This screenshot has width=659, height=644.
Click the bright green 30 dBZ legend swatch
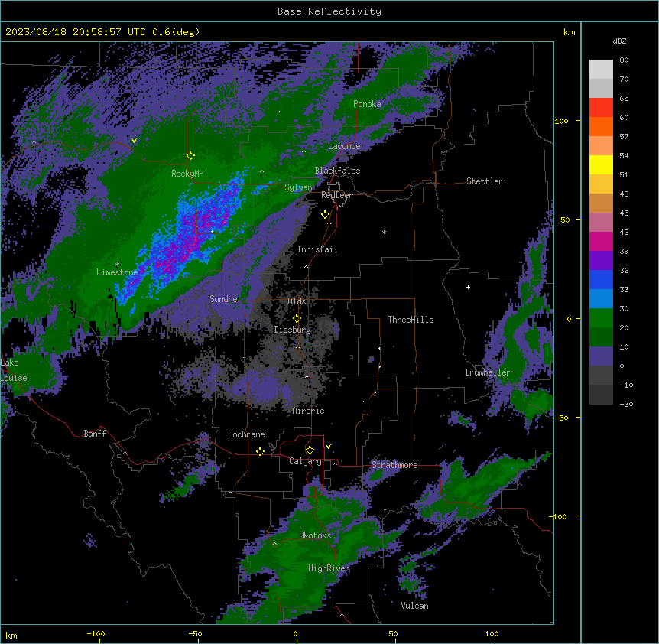pos(601,317)
